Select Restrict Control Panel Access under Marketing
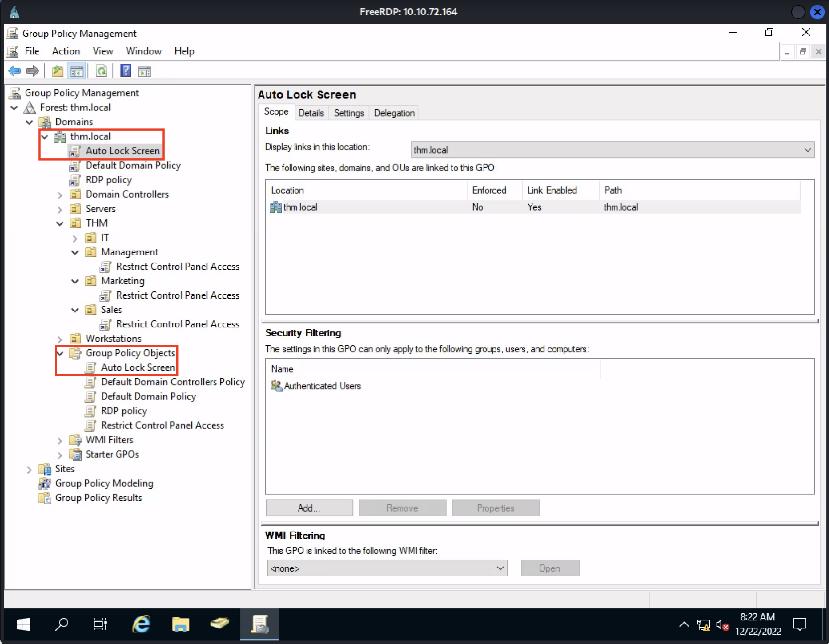The width and height of the screenshot is (829, 644). point(178,295)
